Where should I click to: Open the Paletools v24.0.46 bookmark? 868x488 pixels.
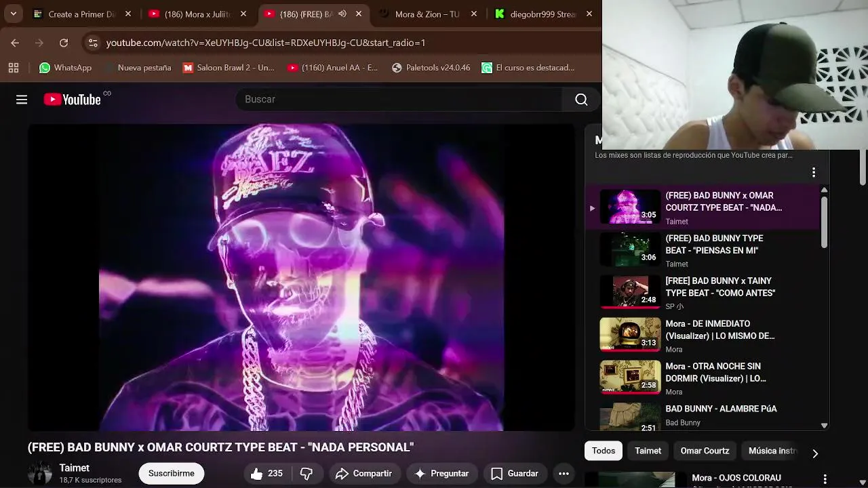click(x=431, y=68)
